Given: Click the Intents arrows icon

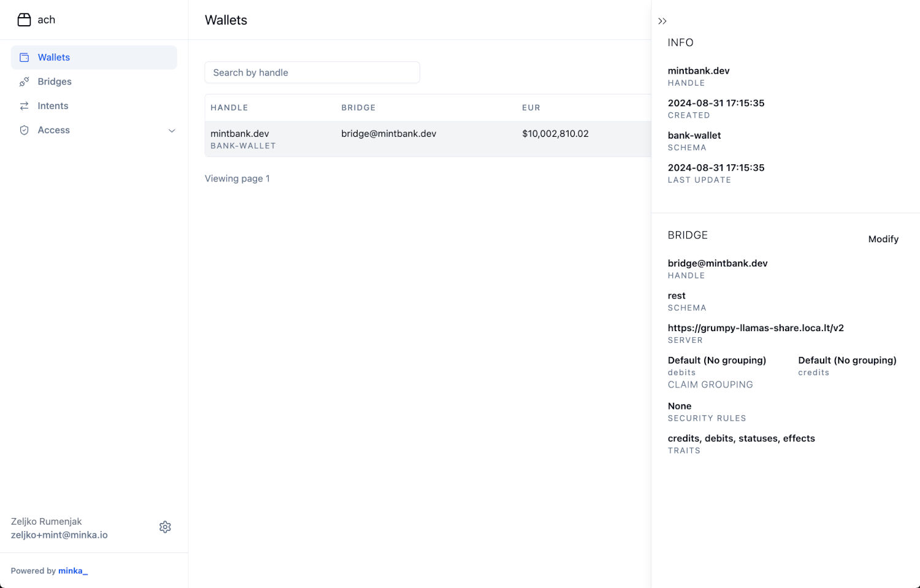Looking at the screenshot, I should coord(25,106).
